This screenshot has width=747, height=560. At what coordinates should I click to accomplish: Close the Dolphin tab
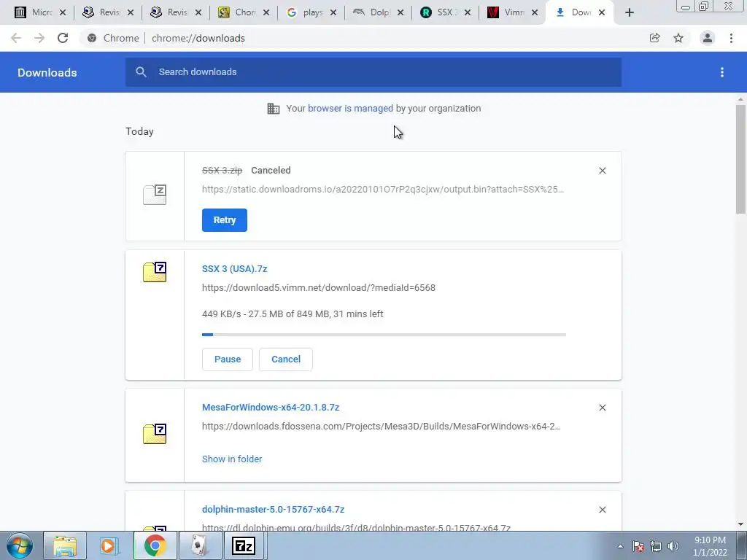click(x=400, y=12)
